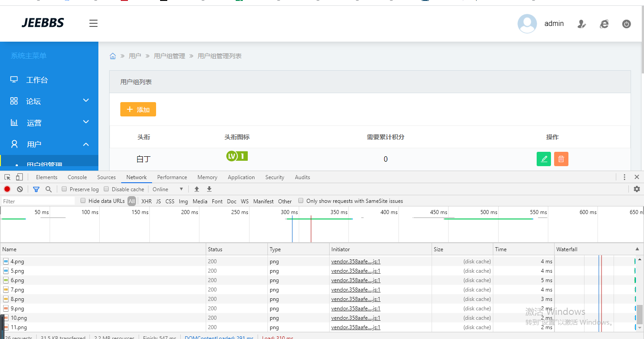Image resolution: width=644 pixels, height=339 pixels.
Task: Enable the Preserve log checkbox
Action: pos(64,189)
